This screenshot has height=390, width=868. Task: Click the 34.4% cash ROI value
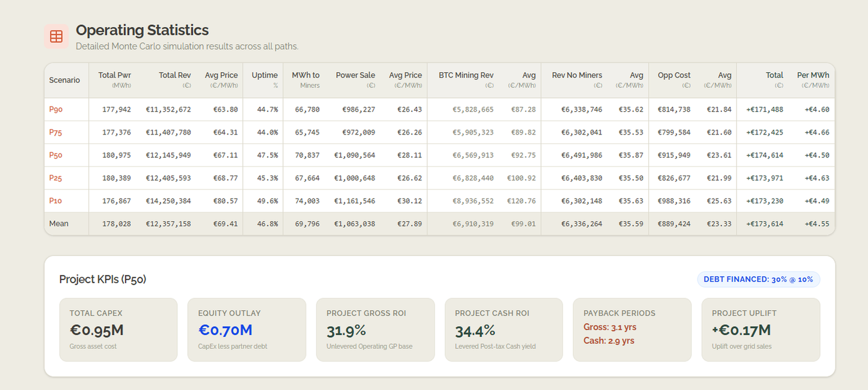pos(475,331)
